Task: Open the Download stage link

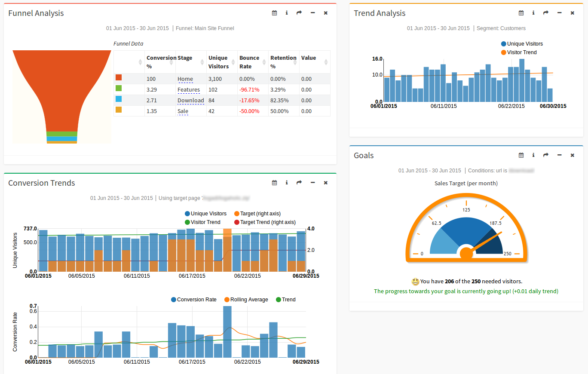Action: tap(190, 101)
